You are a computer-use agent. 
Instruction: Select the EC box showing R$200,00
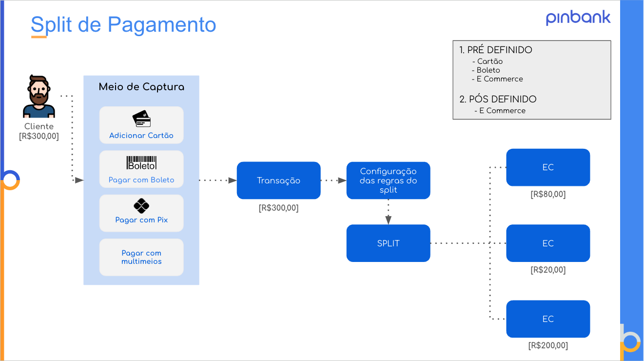pyautogui.click(x=548, y=319)
